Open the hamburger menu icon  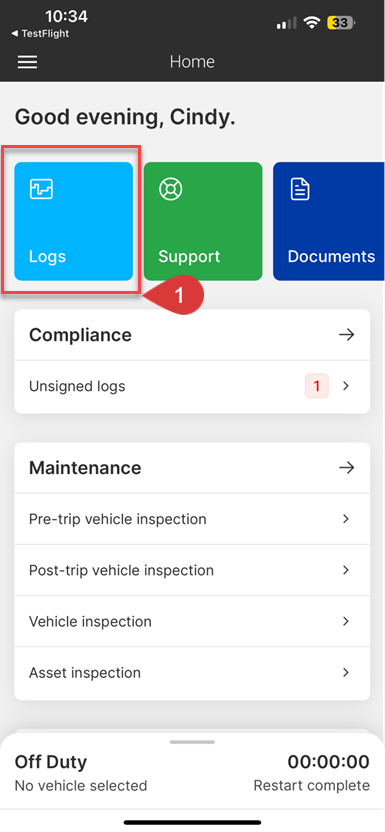(28, 62)
